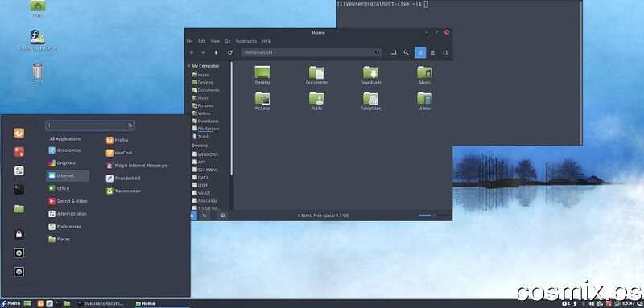Launch Thunderbird from the menu
Screen dimensions: 644x308
(123, 179)
